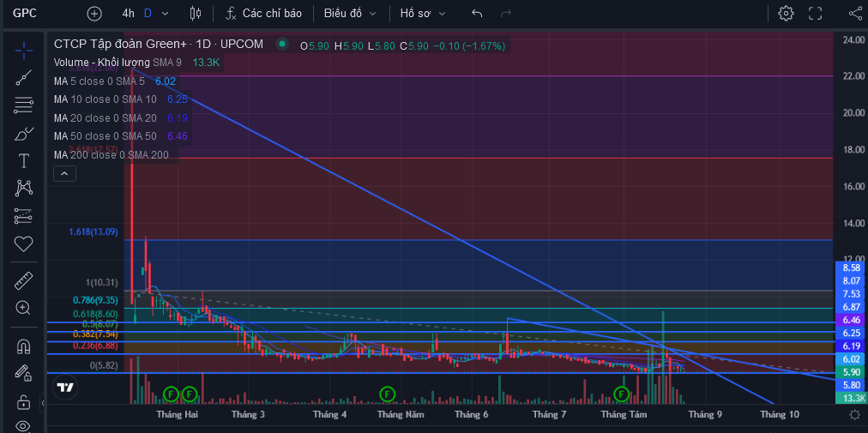Select the MA 10 close 0 SMA 10 legend

[x=105, y=99]
